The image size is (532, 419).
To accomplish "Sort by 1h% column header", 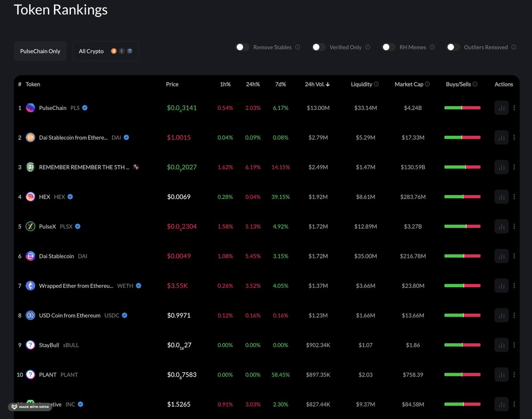I will [225, 84].
